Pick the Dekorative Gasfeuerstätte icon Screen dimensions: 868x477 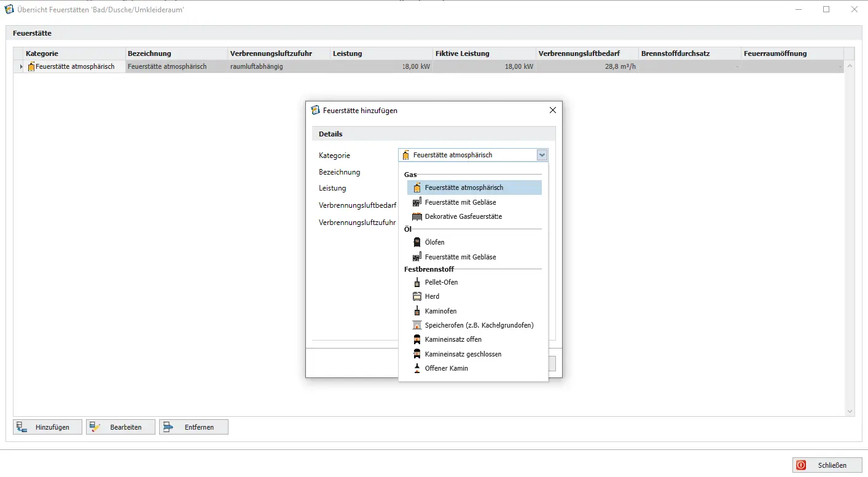(417, 216)
